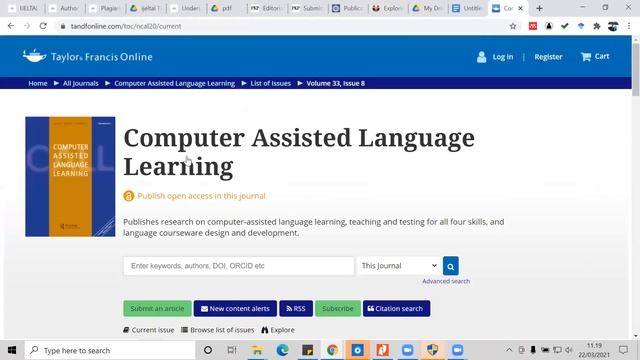The width and height of the screenshot is (640, 360).
Task: Click the Explore link with binoculars
Action: coord(278,330)
